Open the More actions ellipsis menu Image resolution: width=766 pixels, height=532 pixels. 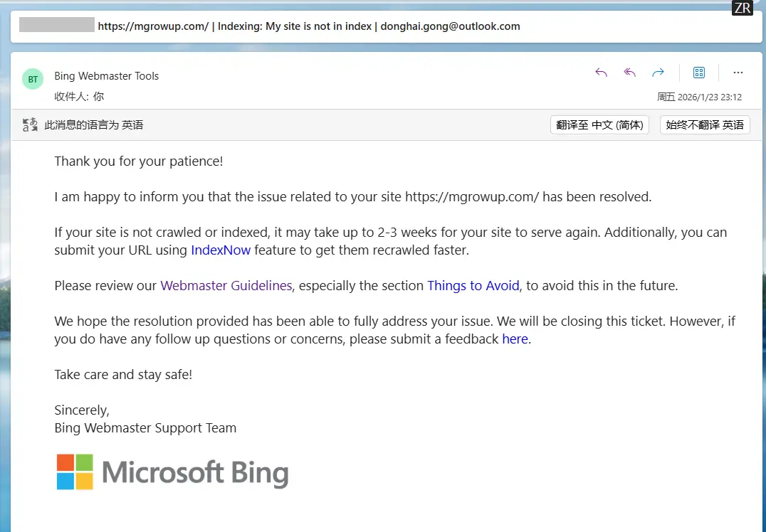pos(738,73)
